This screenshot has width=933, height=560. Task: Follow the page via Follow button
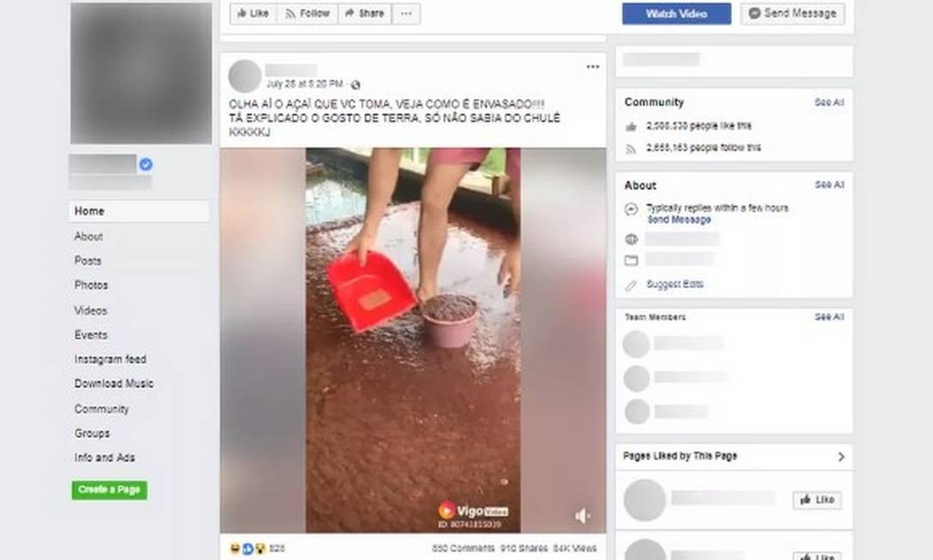[308, 14]
